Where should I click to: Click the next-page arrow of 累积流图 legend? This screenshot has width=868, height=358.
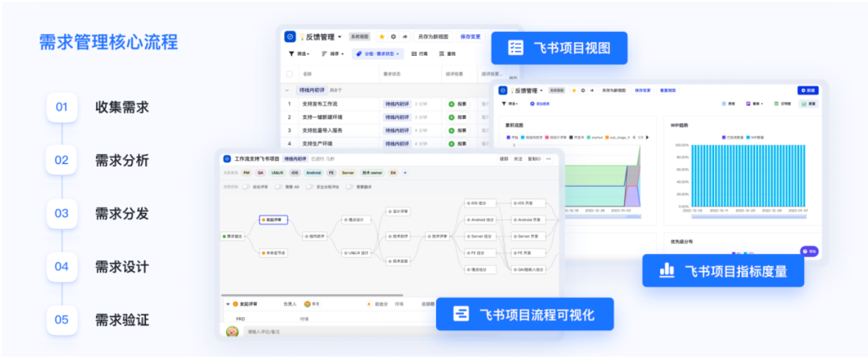tap(647, 137)
